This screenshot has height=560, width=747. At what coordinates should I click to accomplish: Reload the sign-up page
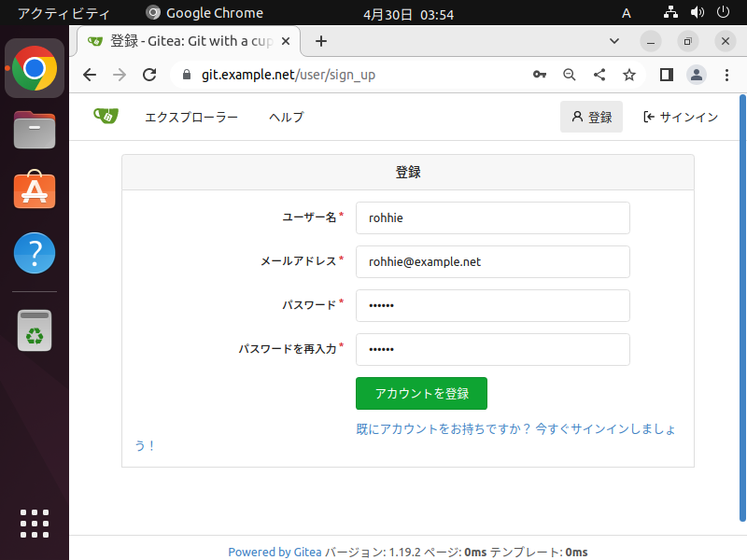pyautogui.click(x=149, y=75)
